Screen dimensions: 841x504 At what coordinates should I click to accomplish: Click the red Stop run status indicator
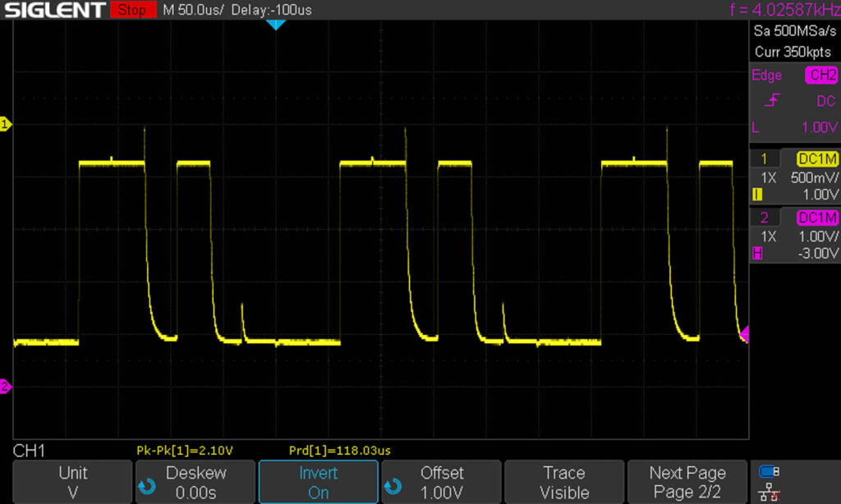133,10
